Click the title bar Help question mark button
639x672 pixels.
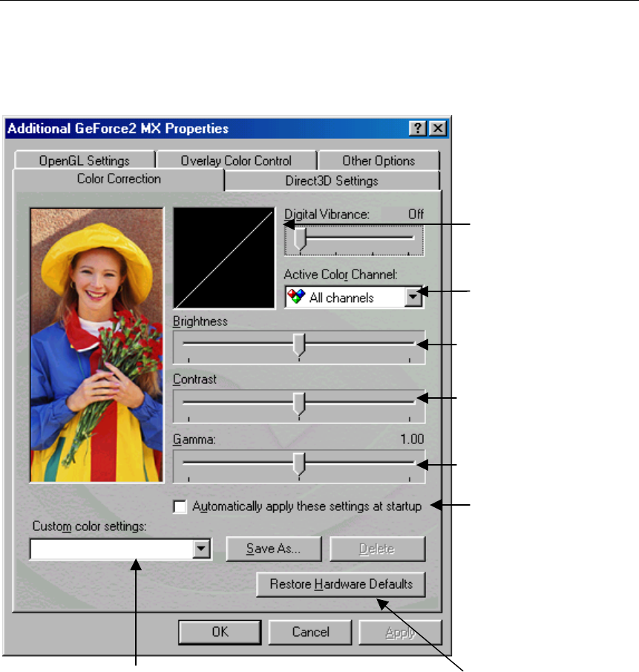click(418, 128)
